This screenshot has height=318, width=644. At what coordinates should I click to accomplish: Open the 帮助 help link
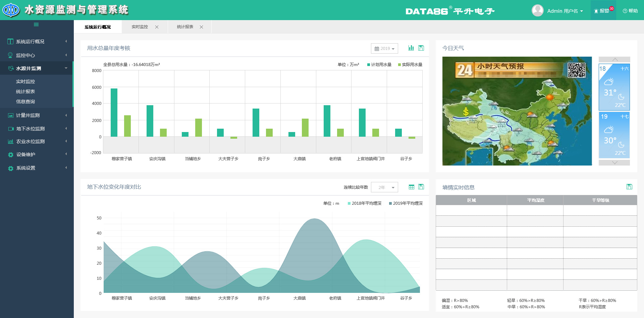click(x=630, y=11)
